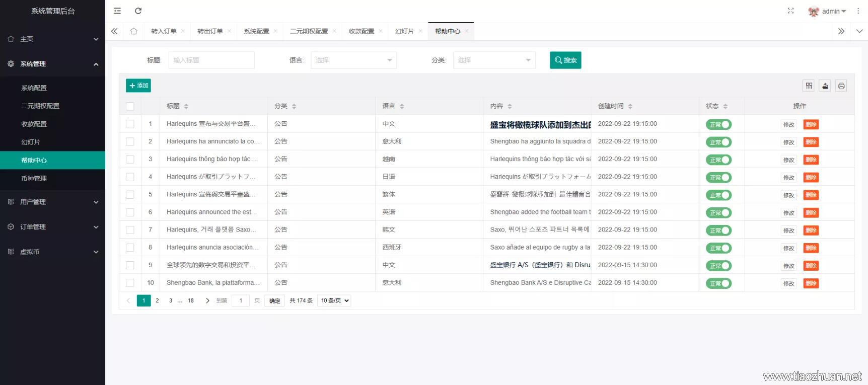Open 收款配置 in the sidebar
Viewport: 868px width, 385px height.
pos(52,124)
